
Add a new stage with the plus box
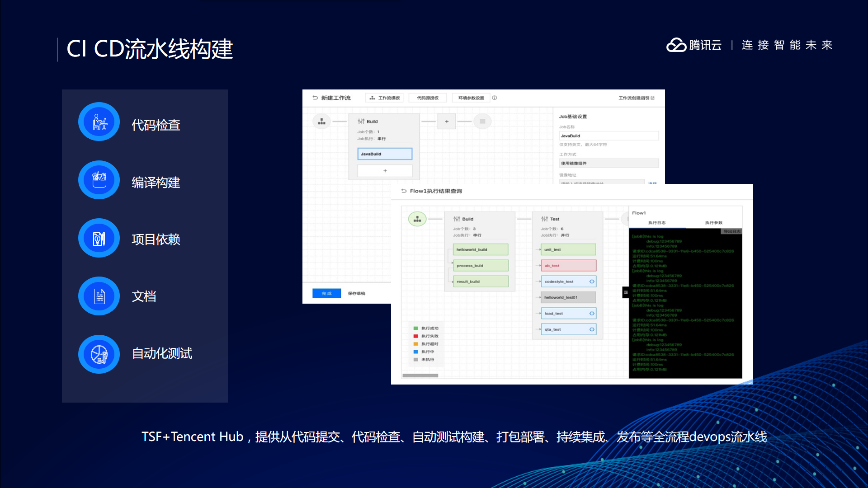coord(447,121)
